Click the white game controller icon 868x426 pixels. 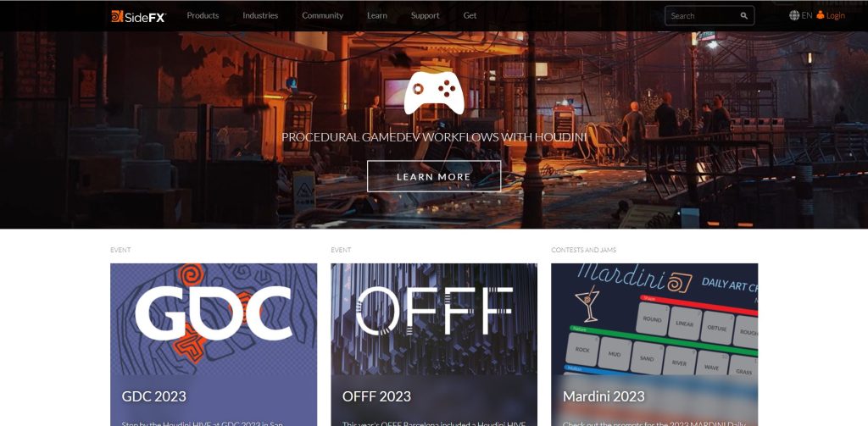pyautogui.click(x=434, y=92)
